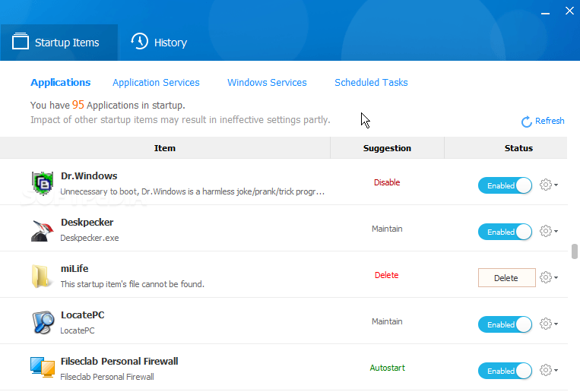Click the red Disable suggestion for Dr.Windows
This screenshot has height=392, width=580.
(x=387, y=182)
